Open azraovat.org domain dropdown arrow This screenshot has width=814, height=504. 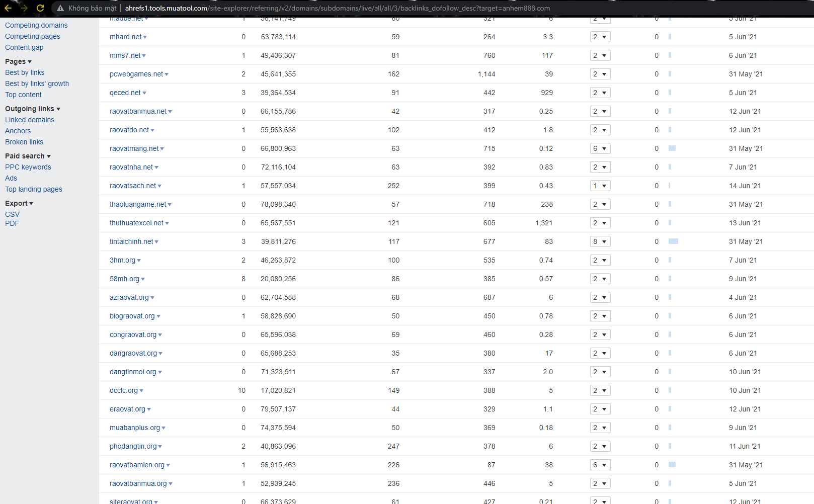[152, 298]
